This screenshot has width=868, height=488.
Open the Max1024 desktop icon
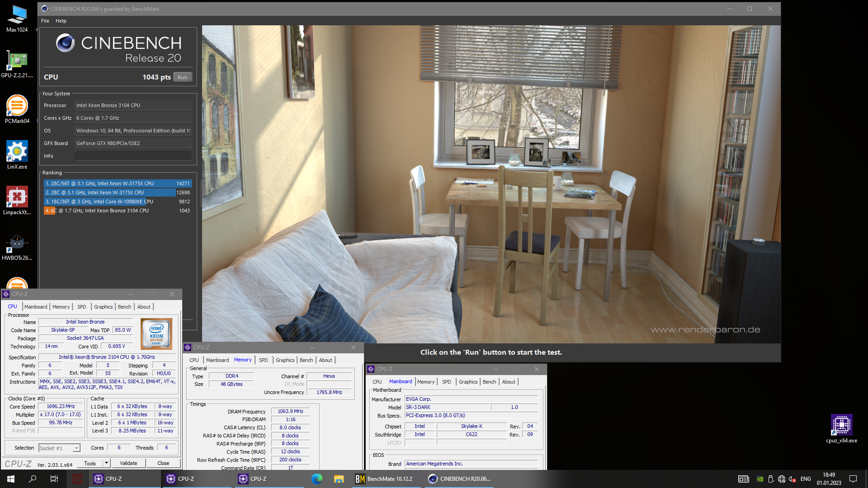click(17, 19)
